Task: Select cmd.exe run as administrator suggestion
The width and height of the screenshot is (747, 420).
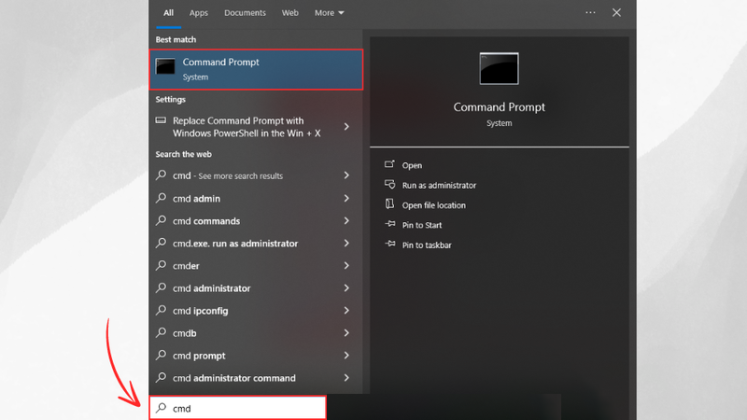Action: pos(235,243)
